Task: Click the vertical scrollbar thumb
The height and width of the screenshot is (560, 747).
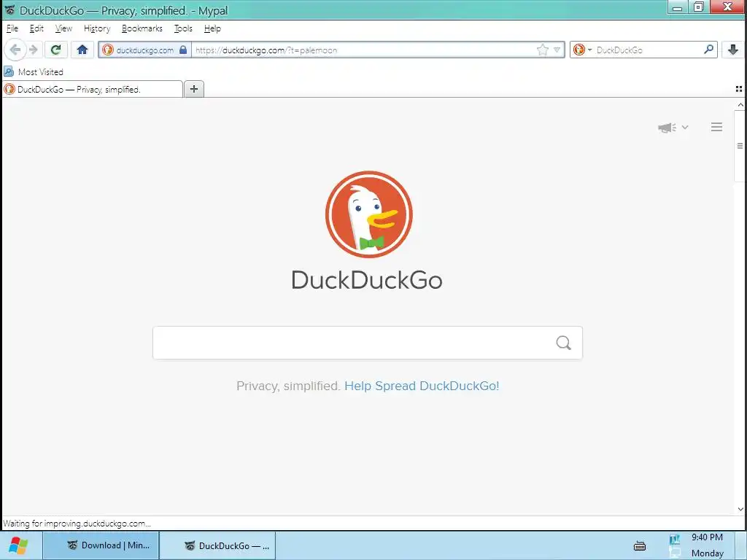Action: pos(740,146)
